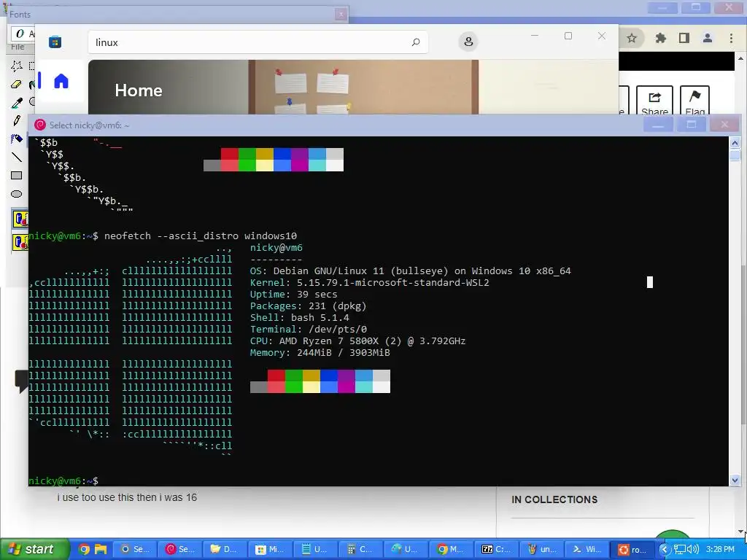Expand hidden tray icons chevron
Viewport: 747px width, 560px height.
[664, 549]
